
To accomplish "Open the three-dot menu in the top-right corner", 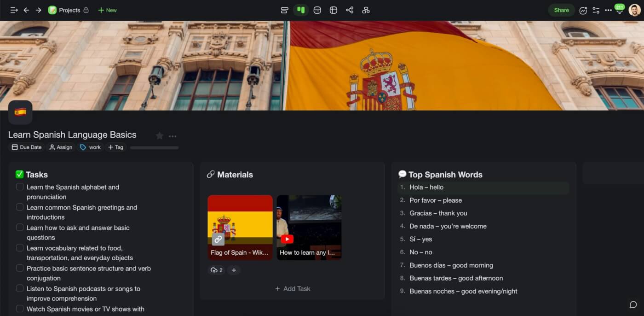I will (608, 10).
